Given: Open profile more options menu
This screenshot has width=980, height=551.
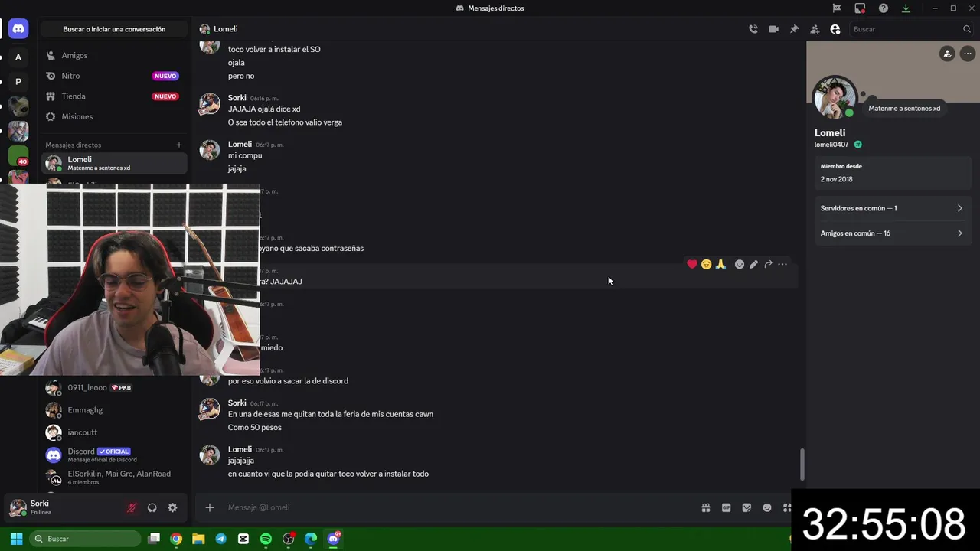Looking at the screenshot, I should 968,54.
